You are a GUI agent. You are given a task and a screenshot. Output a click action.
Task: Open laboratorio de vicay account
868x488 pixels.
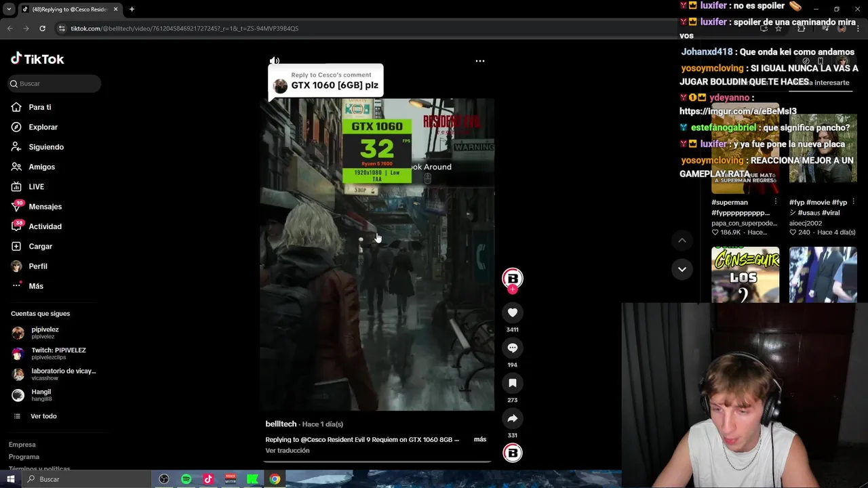pos(63,374)
